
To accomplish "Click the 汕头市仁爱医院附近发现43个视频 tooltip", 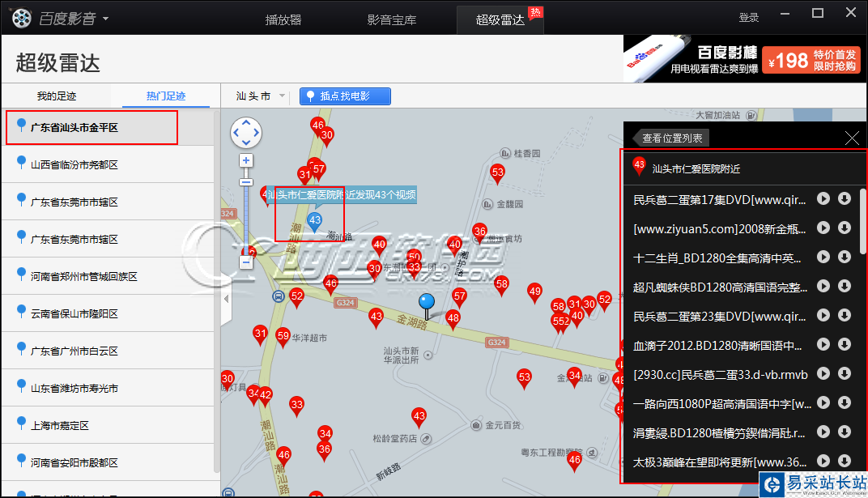I will point(342,195).
